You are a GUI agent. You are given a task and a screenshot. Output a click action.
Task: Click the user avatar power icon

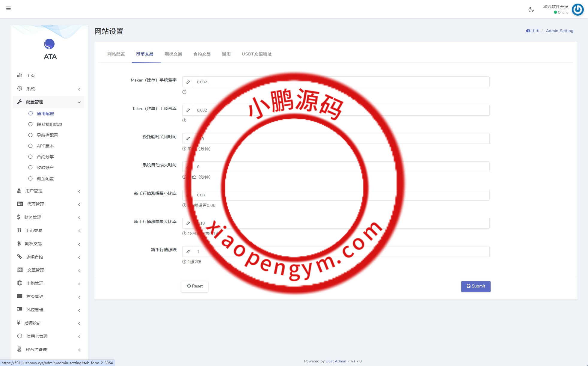coord(578,10)
